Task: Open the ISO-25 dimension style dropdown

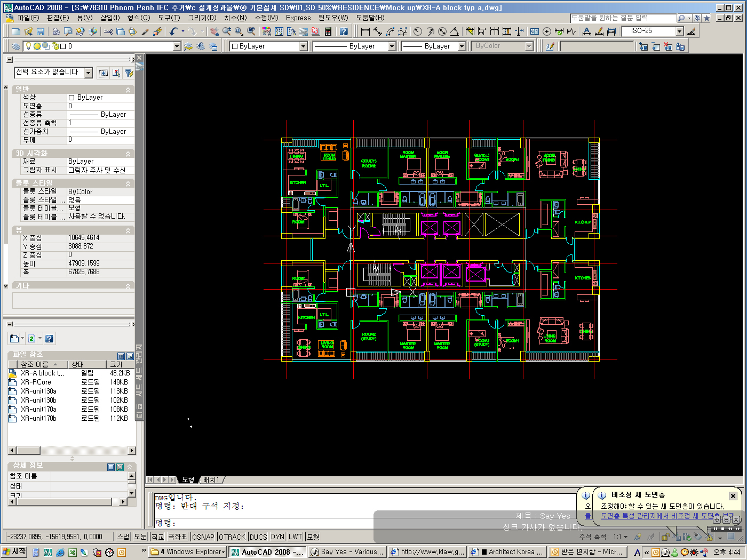Action: pos(679,31)
